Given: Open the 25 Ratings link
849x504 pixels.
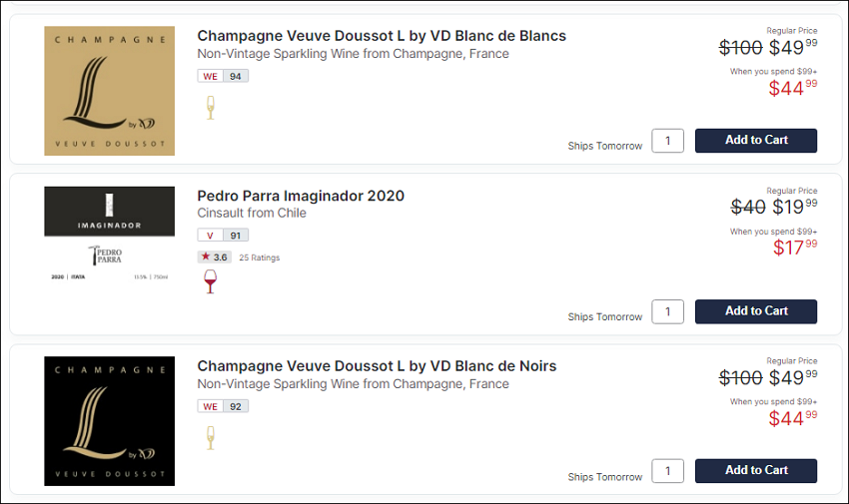Looking at the screenshot, I should pyautogui.click(x=260, y=257).
